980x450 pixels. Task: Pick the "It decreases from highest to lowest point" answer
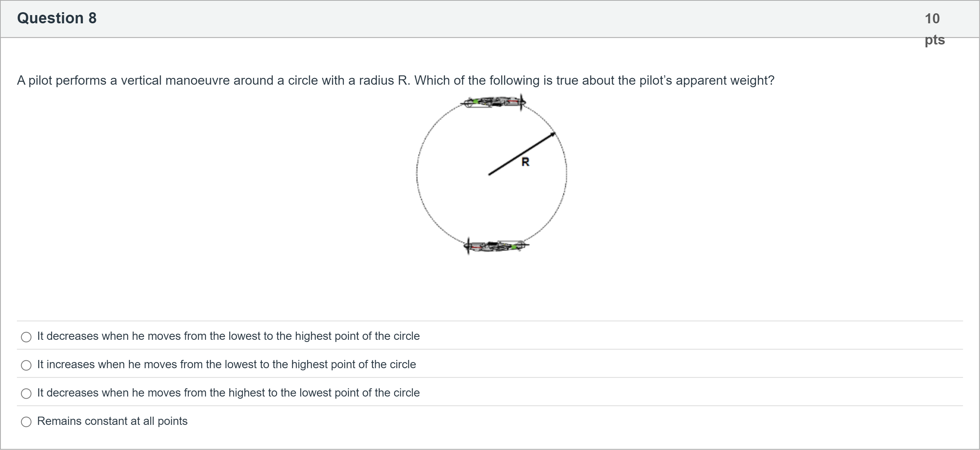[x=26, y=394]
